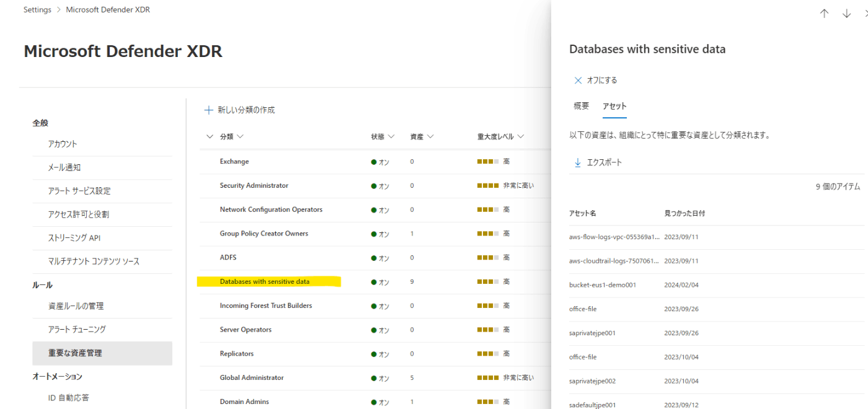868x409 pixels.
Task: Open Domain Admins classification
Action: [244, 402]
